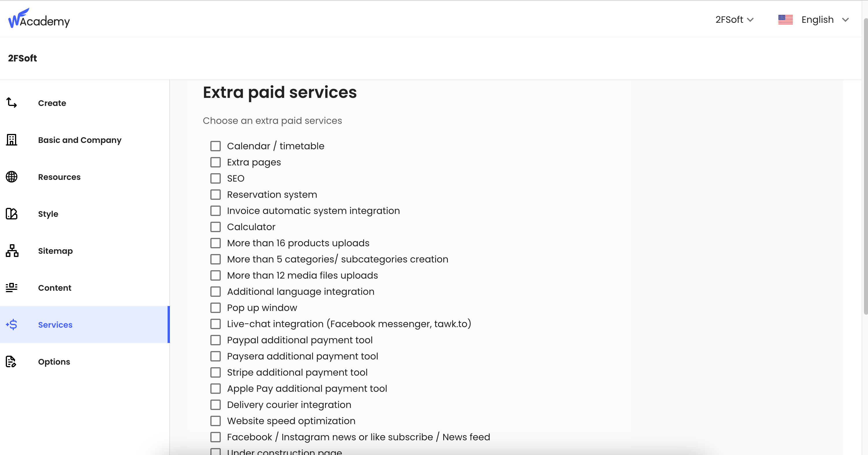The width and height of the screenshot is (868, 455).
Task: Check the SEO service option
Action: click(216, 178)
